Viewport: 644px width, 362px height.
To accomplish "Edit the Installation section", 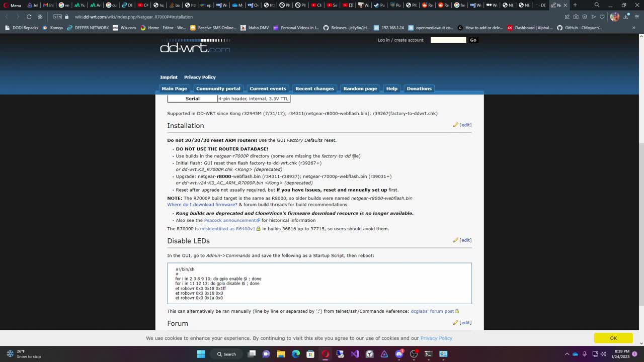I will (465, 125).
